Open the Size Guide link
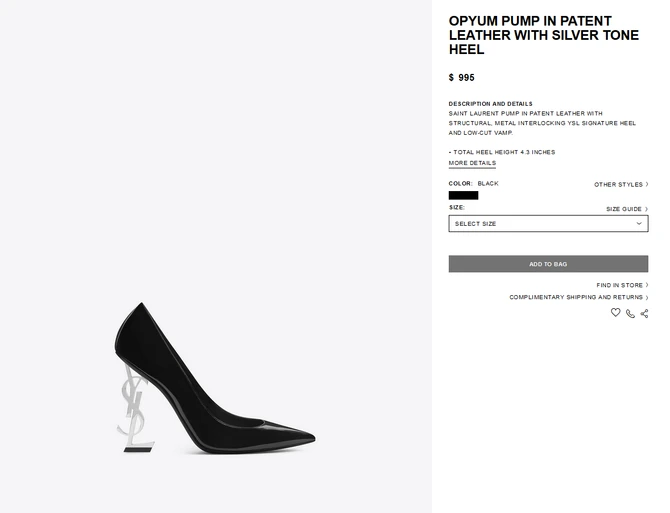670x513 pixels. pos(624,209)
